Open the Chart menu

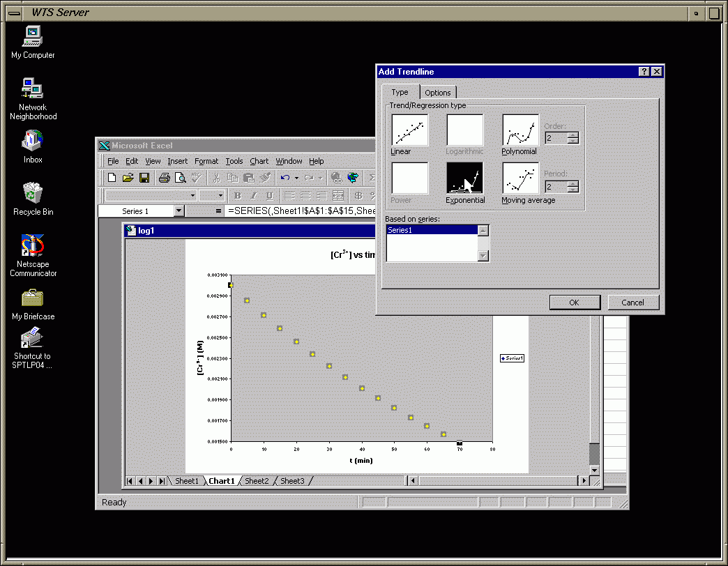[259, 161]
